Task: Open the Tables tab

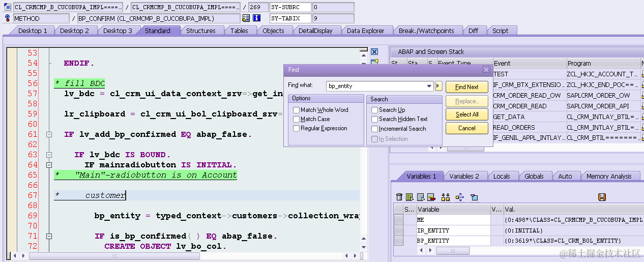Action: tap(239, 31)
